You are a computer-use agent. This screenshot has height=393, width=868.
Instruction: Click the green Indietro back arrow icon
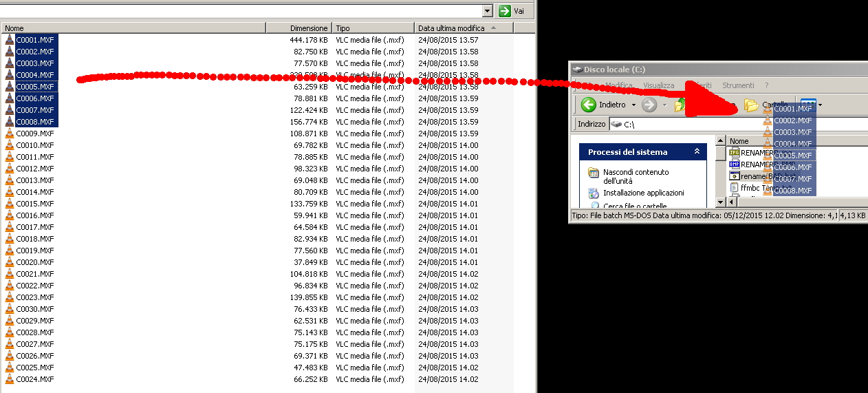click(x=588, y=105)
